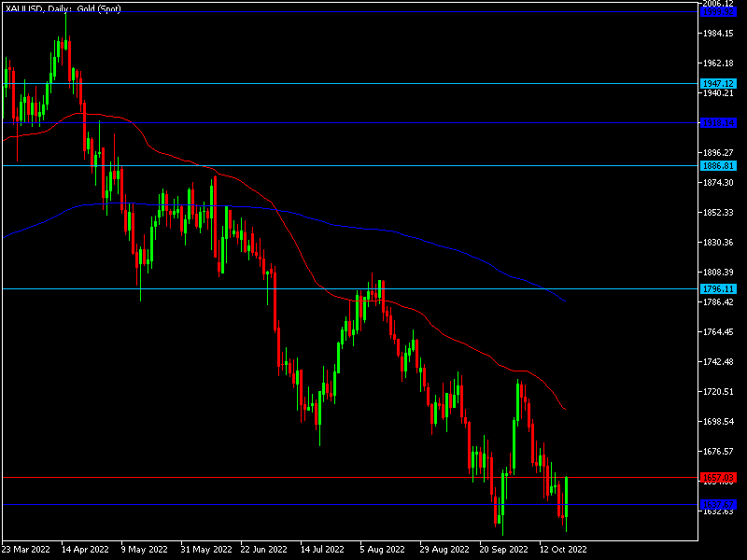Click the 5 Aug 2022 date label

382,550
